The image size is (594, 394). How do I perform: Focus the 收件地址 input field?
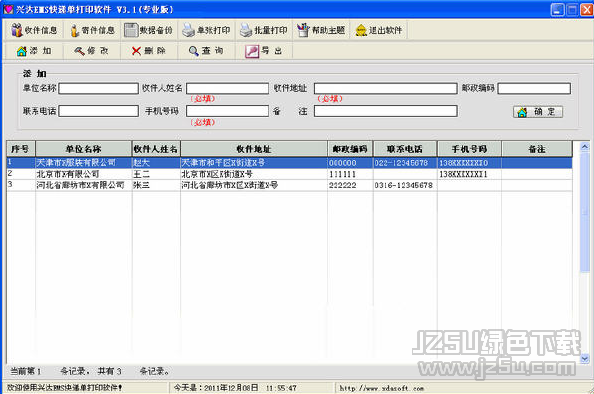click(x=386, y=89)
